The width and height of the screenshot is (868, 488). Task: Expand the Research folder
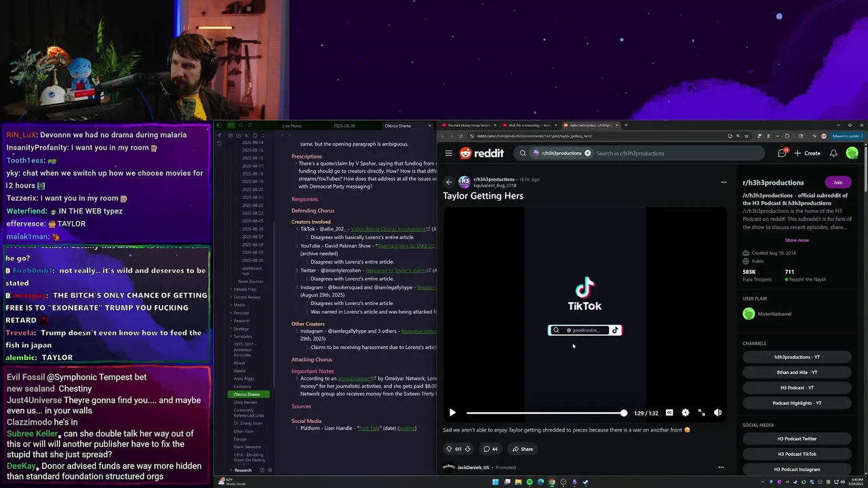pos(241,321)
